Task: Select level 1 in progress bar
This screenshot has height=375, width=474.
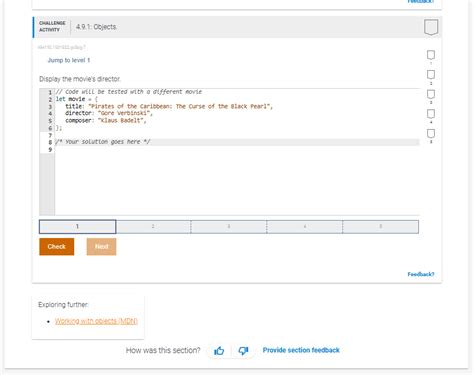Action: coord(77,227)
